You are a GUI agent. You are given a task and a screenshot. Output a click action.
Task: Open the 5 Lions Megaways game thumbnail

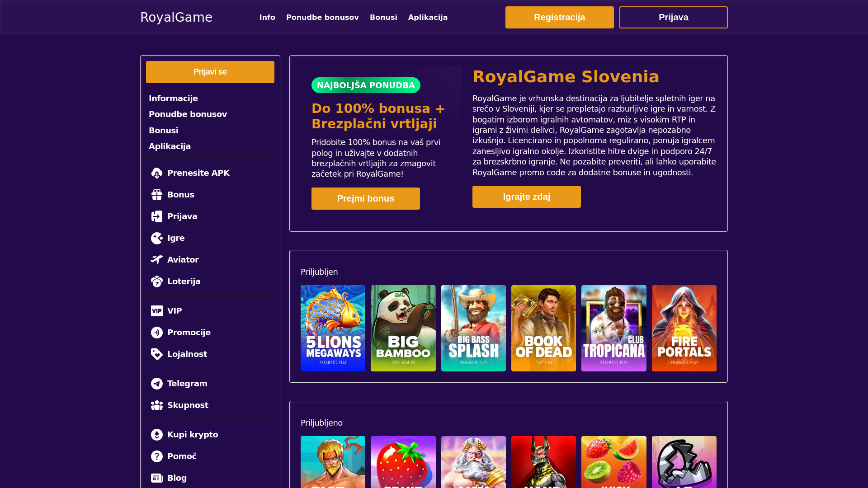click(x=333, y=328)
